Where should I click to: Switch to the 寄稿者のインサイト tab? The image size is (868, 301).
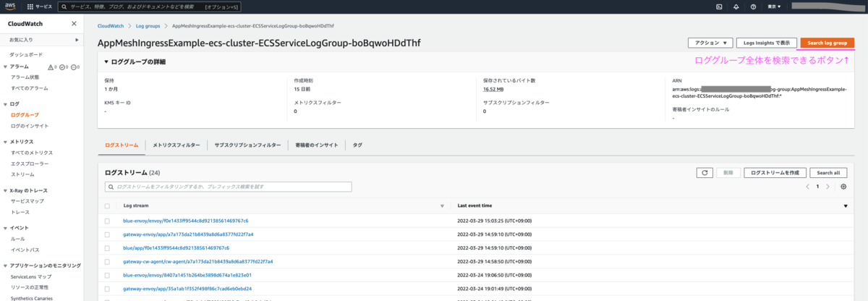pos(317,145)
